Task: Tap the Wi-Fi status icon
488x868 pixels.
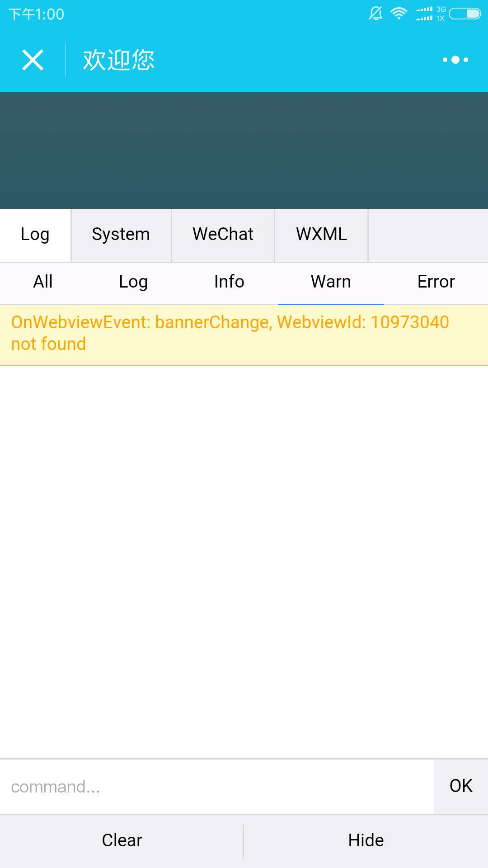Action: (399, 14)
